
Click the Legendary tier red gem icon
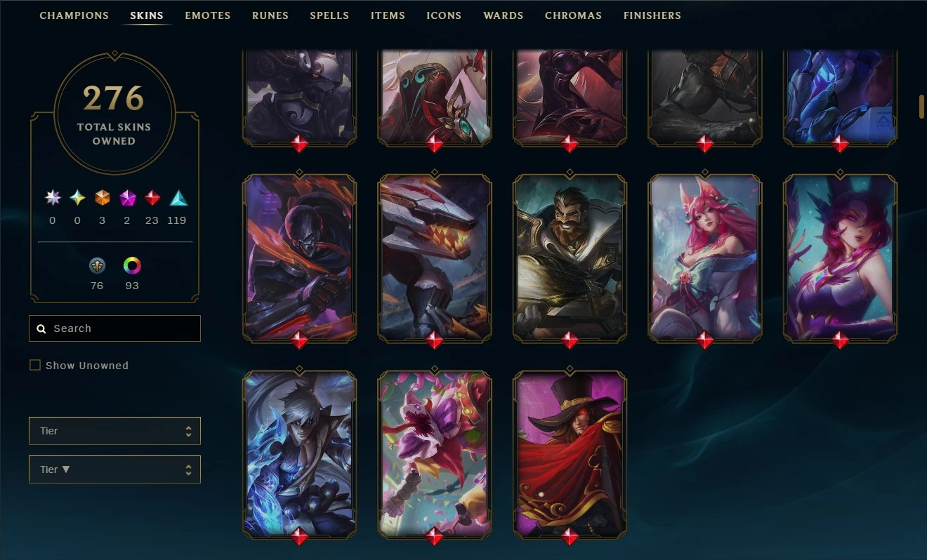pos(152,198)
